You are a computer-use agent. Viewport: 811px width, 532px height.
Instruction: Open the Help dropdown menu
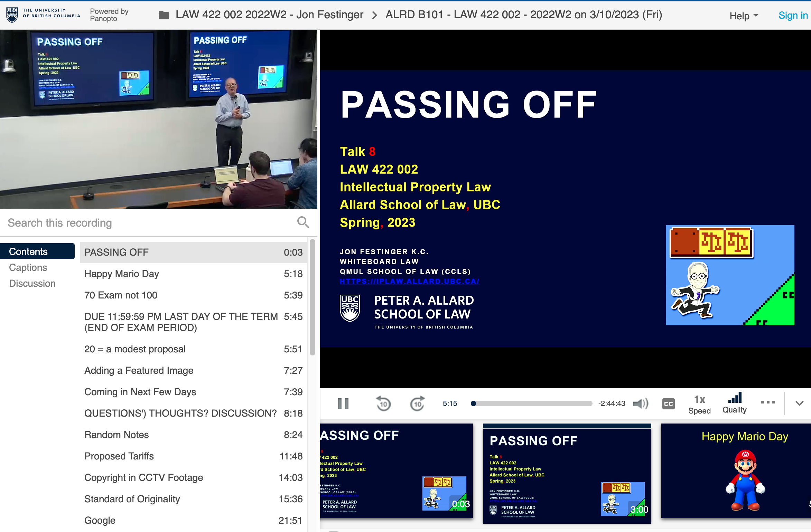pyautogui.click(x=744, y=16)
